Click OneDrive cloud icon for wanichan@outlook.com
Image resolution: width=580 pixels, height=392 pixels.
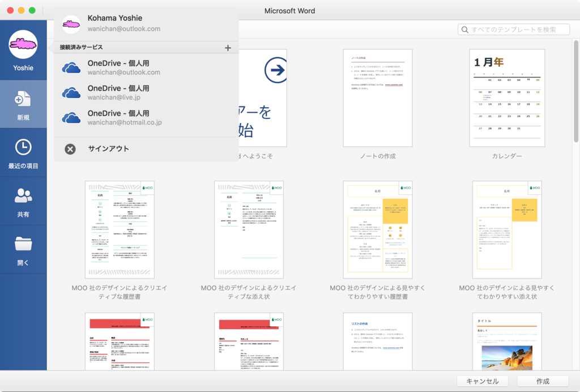pos(71,67)
